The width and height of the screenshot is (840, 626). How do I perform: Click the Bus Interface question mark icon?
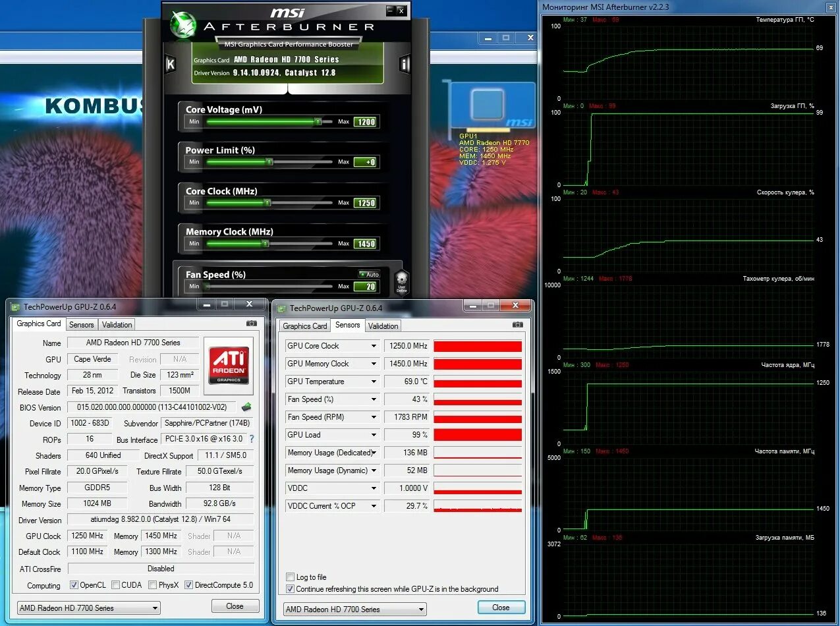[x=251, y=439]
